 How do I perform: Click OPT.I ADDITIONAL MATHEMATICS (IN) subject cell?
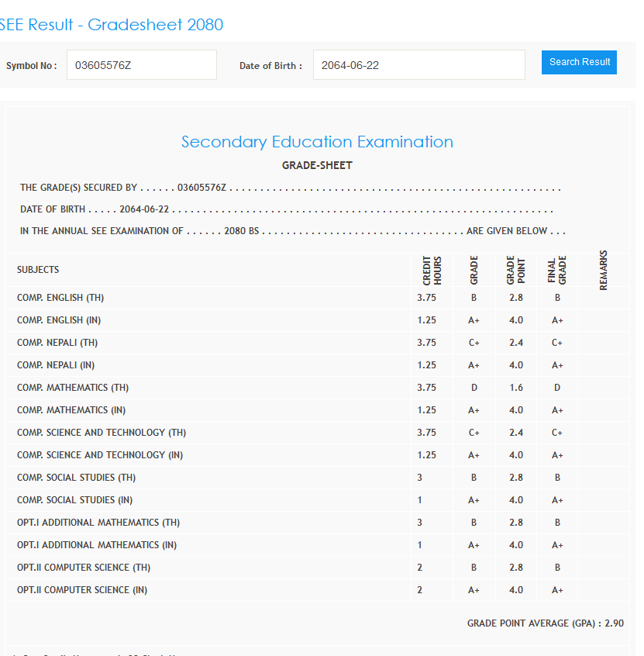point(97,545)
